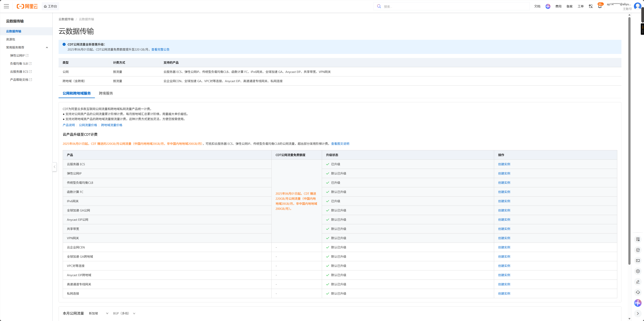Open the shopping cart list icon on right rail
The width and height of the screenshot is (644, 321).
pos(638,239)
